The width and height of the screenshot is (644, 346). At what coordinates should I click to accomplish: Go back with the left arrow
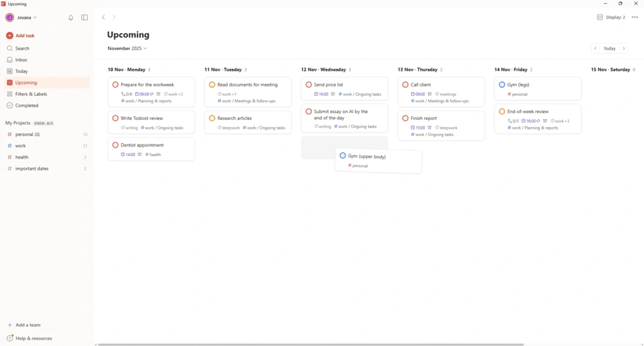[104, 17]
